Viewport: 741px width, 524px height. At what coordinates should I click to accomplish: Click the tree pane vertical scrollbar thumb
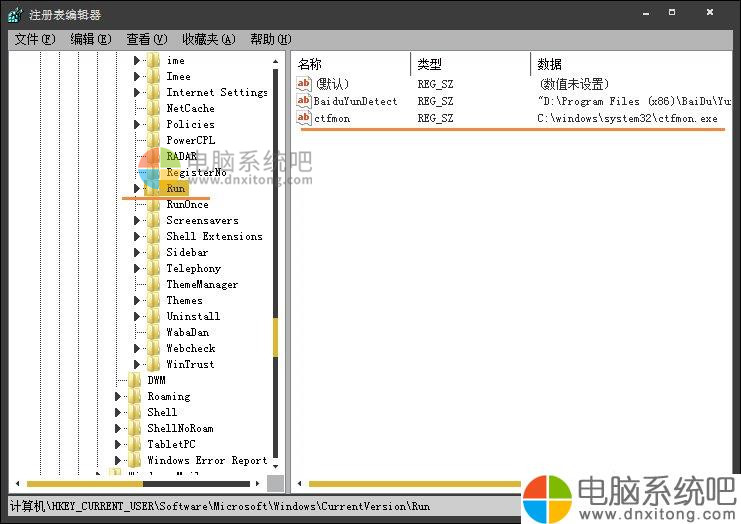276,338
